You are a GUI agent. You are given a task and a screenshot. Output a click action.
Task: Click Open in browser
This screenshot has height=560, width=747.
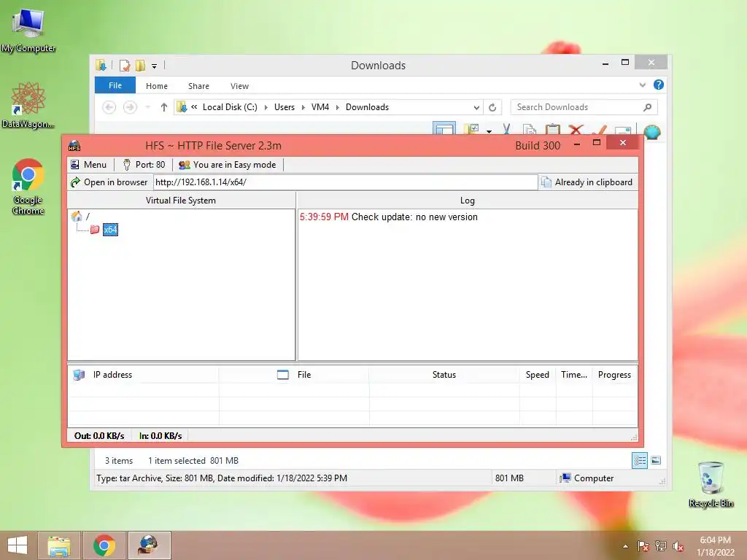(x=109, y=182)
